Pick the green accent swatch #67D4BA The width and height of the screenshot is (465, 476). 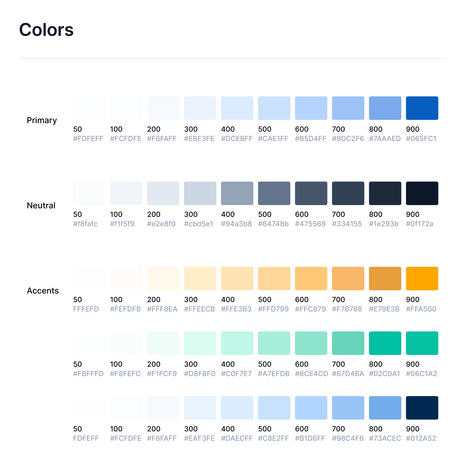click(x=348, y=343)
